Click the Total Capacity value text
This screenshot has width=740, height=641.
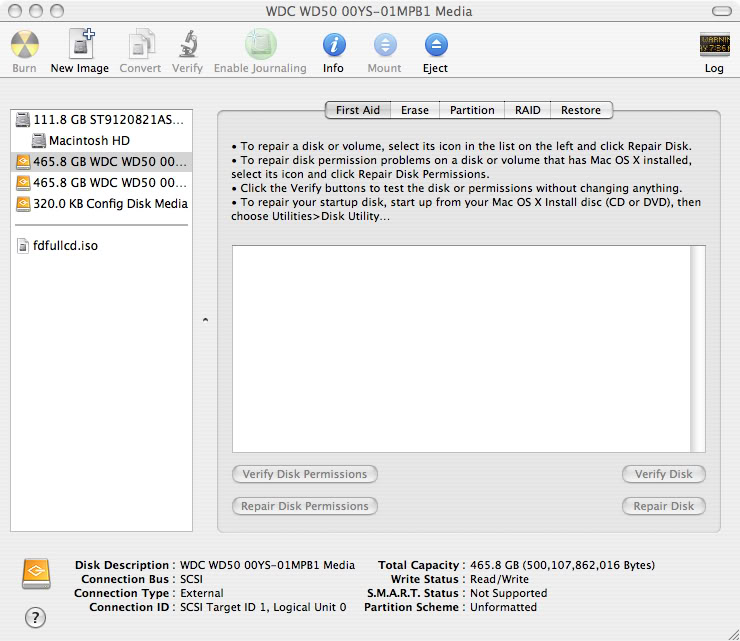click(x=562, y=565)
